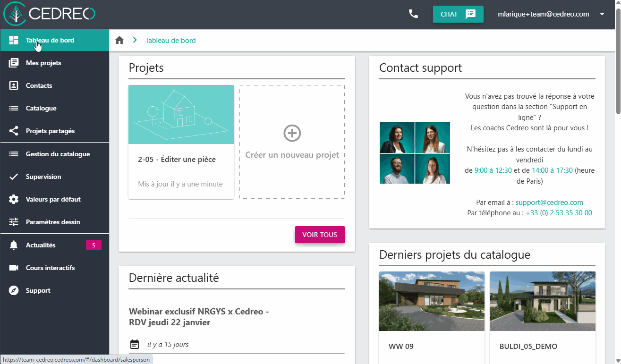Screen dimensions: 621x364
Task: Click Créer un nouveau projet tile
Action: click(x=292, y=142)
